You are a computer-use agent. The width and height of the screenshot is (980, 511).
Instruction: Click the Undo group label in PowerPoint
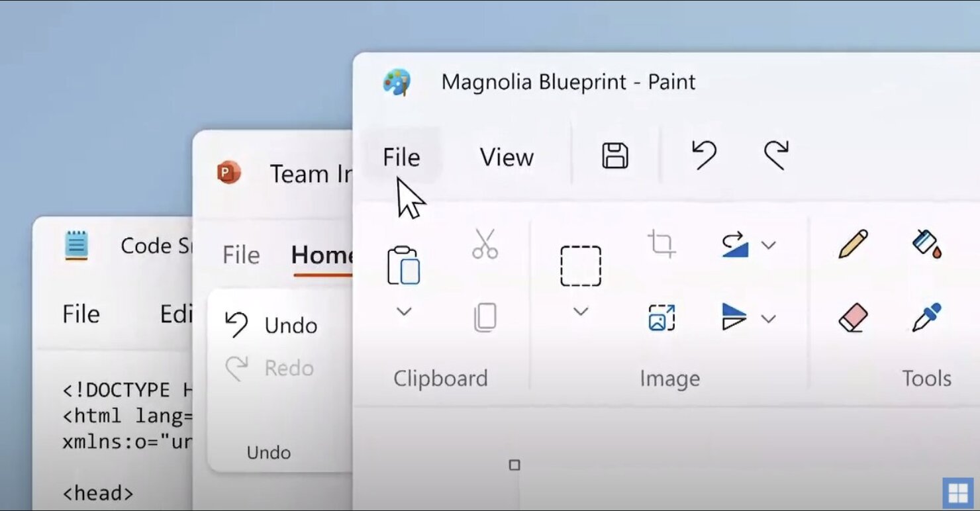[x=269, y=453]
